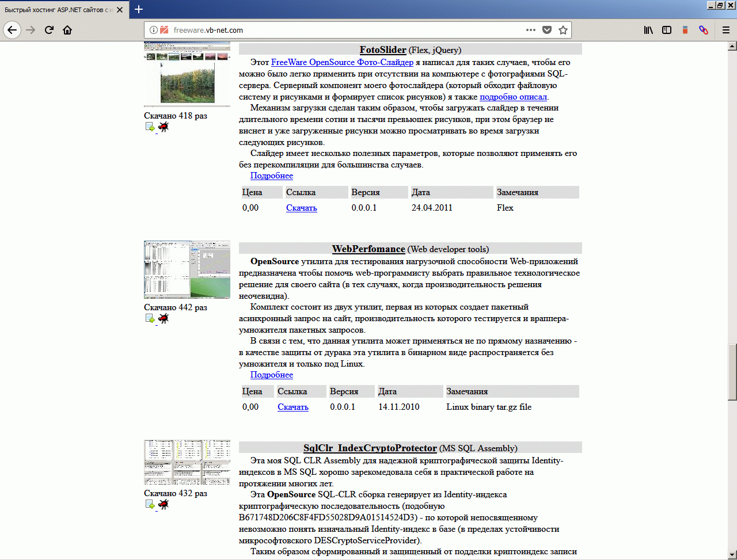Select the date 24.04.2011 in FotoSlider table
The width and height of the screenshot is (737, 560).
pos(432,208)
